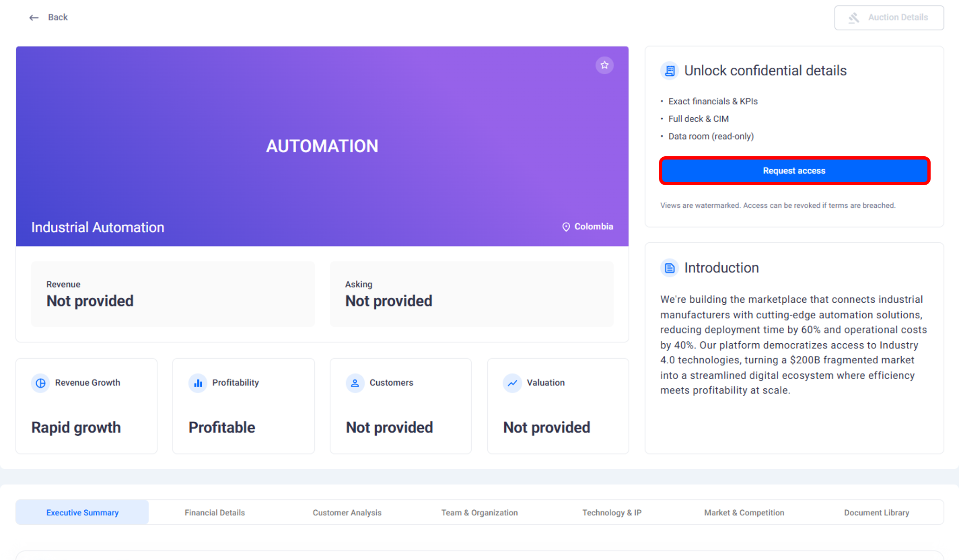Click the Revenue Growth pie chart icon
This screenshot has width=959, height=560.
(40, 383)
